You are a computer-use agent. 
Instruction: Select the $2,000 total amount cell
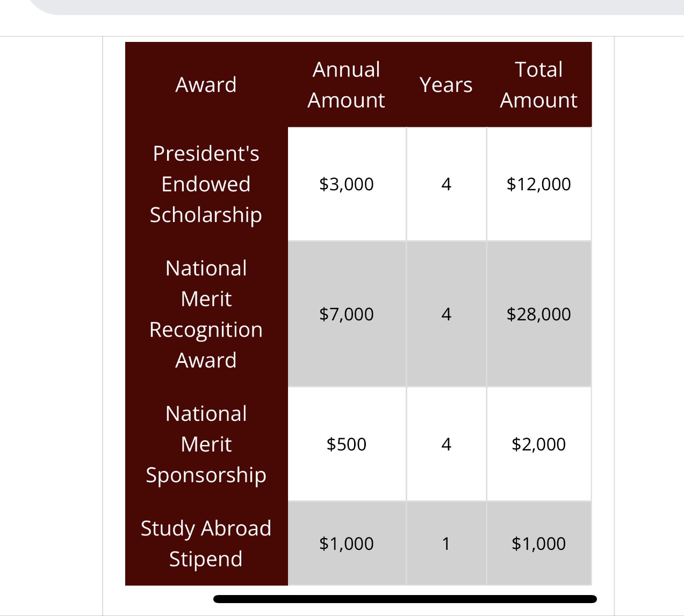(539, 444)
